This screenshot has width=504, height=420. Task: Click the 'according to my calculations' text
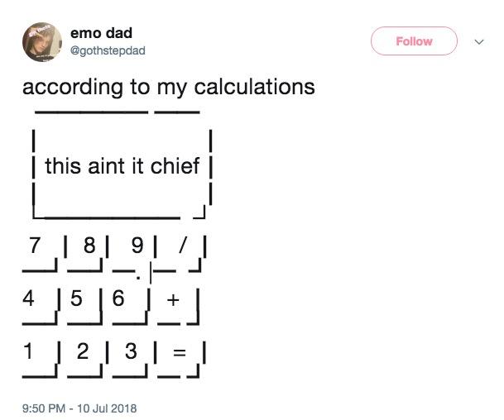tap(169, 87)
